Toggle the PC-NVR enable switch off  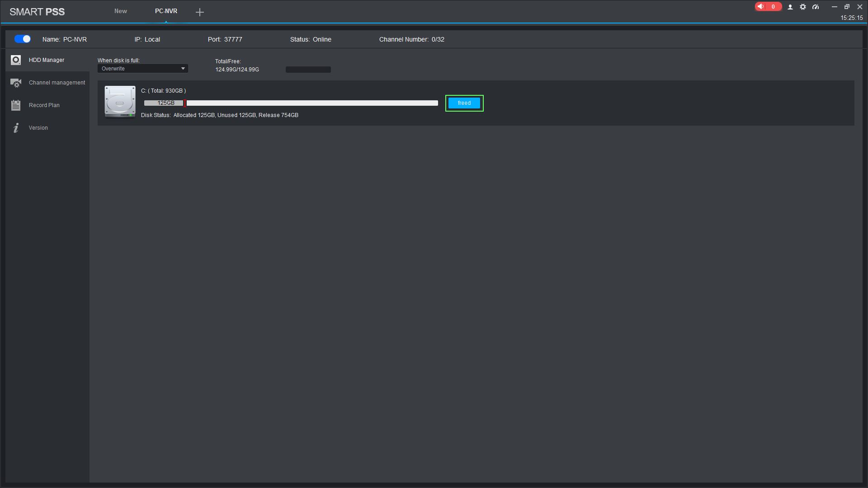pos(23,39)
